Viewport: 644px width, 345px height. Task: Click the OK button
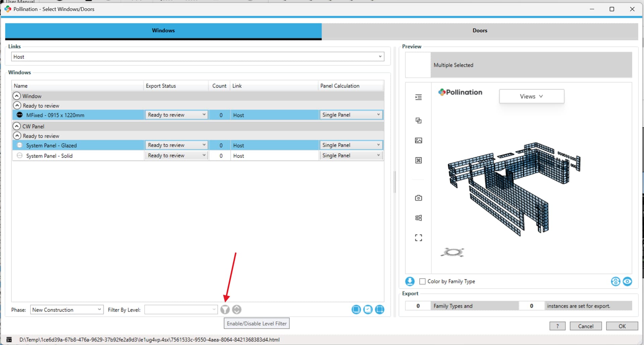point(622,326)
